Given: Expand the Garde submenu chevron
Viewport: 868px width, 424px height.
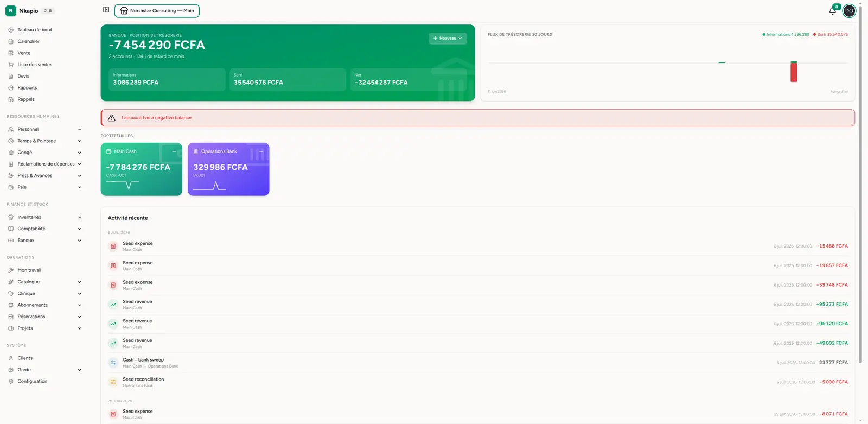Looking at the screenshot, I should tap(80, 370).
